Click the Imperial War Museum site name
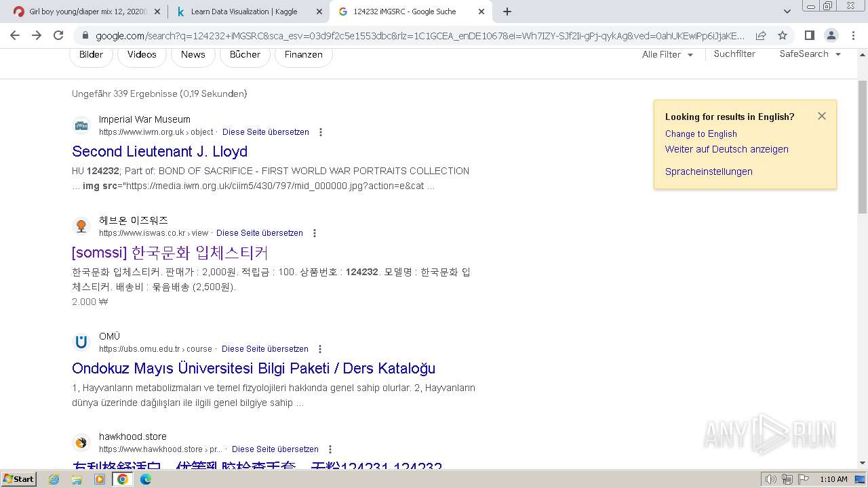 click(144, 119)
